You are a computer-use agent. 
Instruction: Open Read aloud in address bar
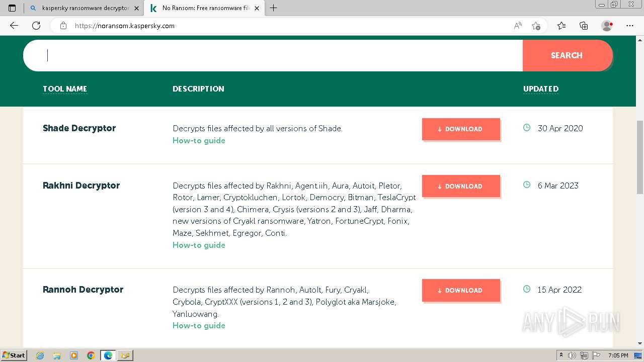518,26
